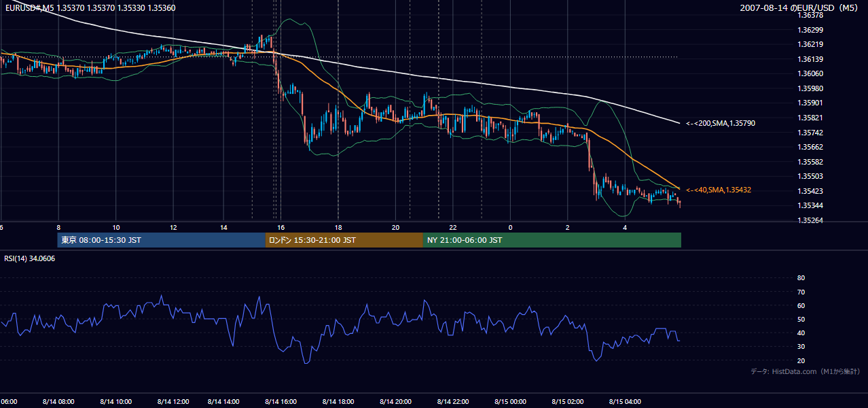Click RSI scale value 70
Image resolution: width=868 pixels, height=408 pixels.
(801, 292)
